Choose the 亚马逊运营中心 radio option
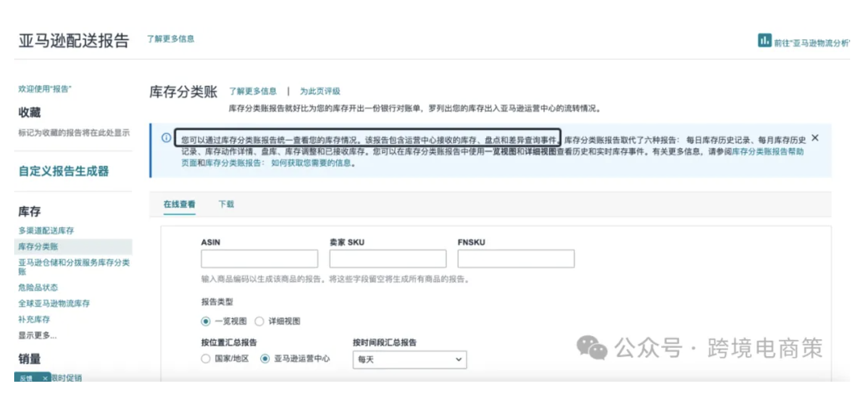Screen dimensions: 868x407 [265, 359]
